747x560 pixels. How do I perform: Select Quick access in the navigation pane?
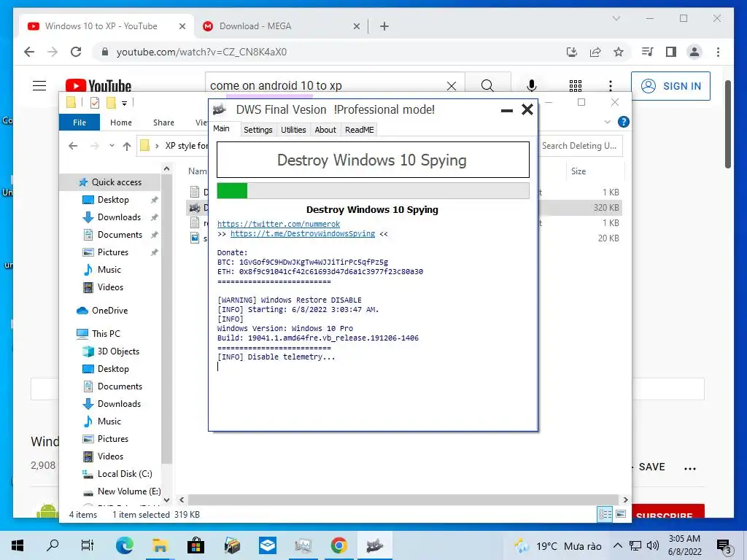(x=111, y=182)
